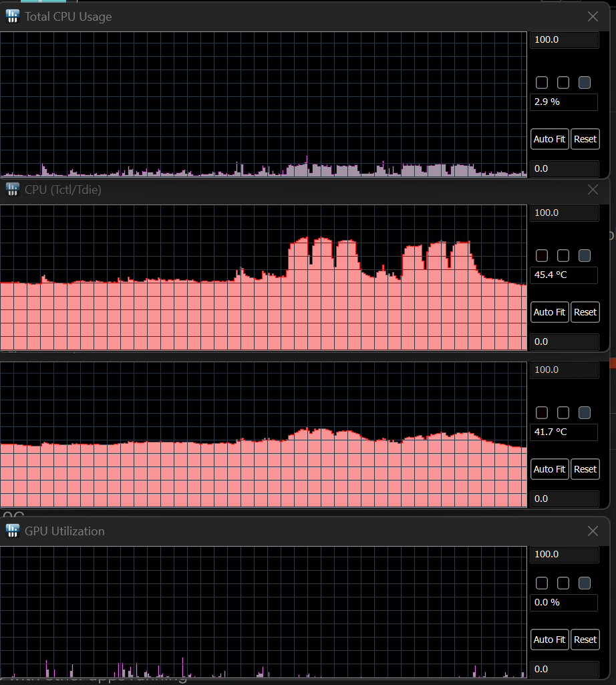The height and width of the screenshot is (685, 616).
Task: Pick the dark red color swatch in CPU (Tctl/Tdie)
Action: coord(542,255)
